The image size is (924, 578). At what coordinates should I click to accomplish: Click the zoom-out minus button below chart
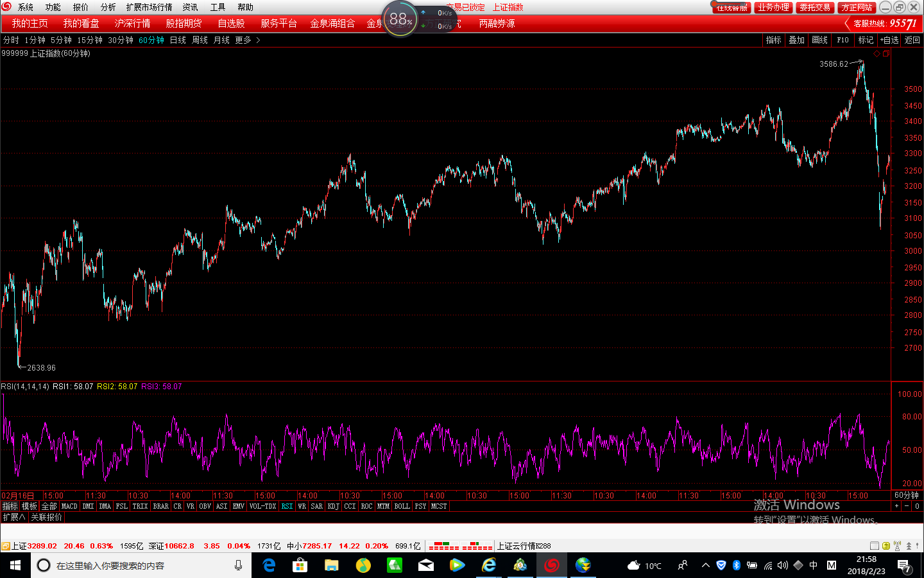click(x=907, y=506)
